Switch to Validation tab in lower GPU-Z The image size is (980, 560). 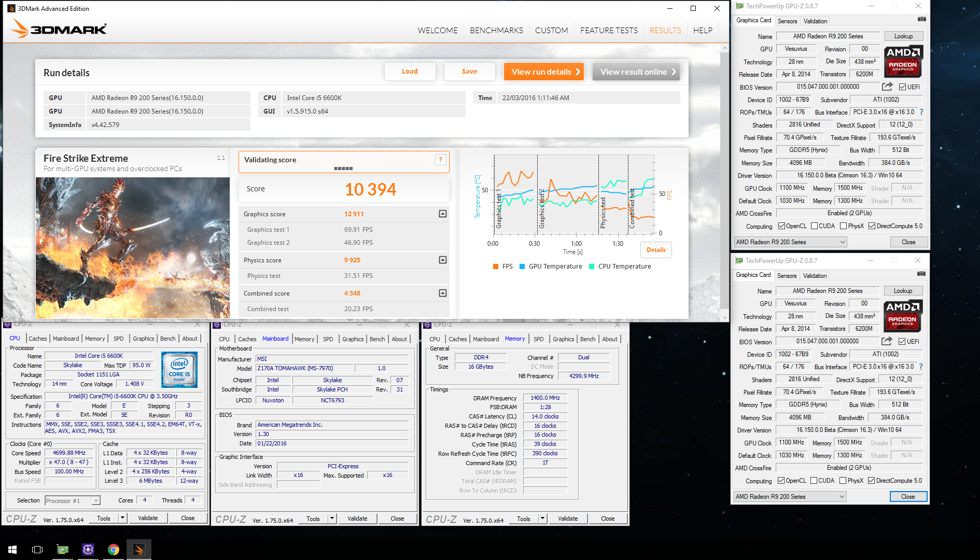click(815, 276)
